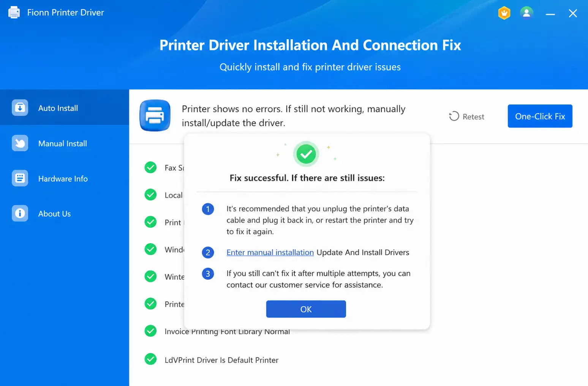Screen dimensions: 588x386
Task: Click the 'LdVPrint Driver Is Default Printer' text
Action: click(221, 360)
